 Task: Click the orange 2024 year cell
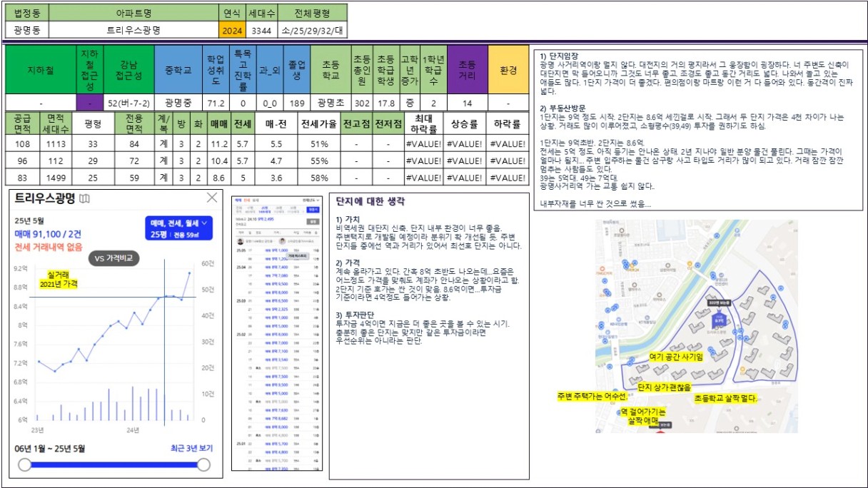pyautogui.click(x=232, y=30)
